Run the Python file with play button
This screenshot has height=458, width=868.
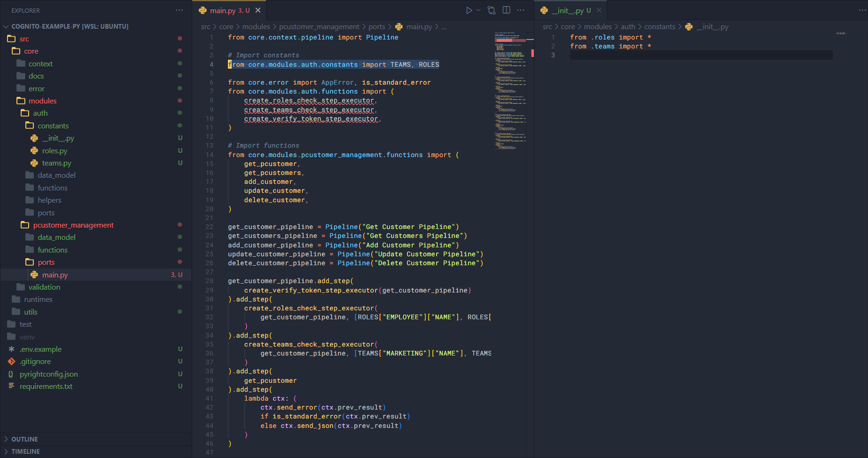pos(469,10)
